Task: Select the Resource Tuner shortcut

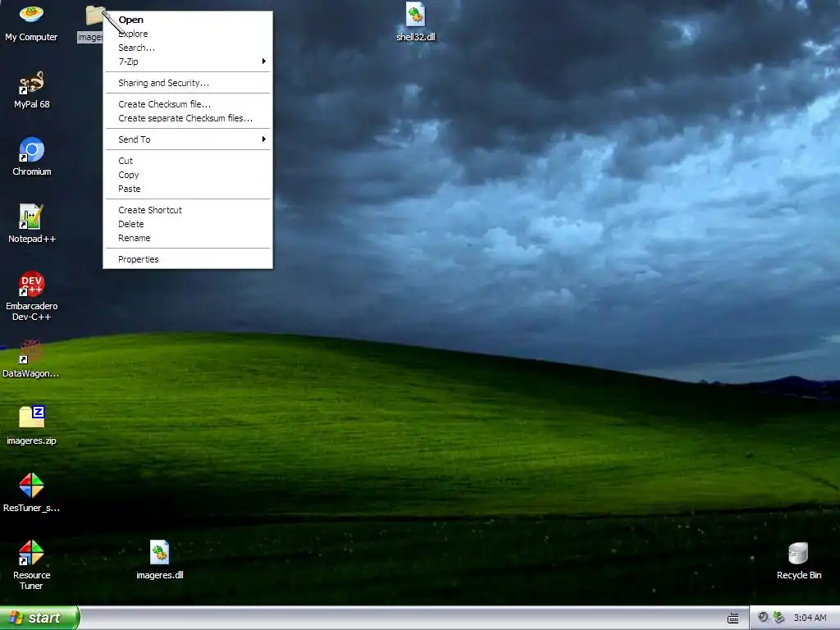Action: [x=31, y=566]
